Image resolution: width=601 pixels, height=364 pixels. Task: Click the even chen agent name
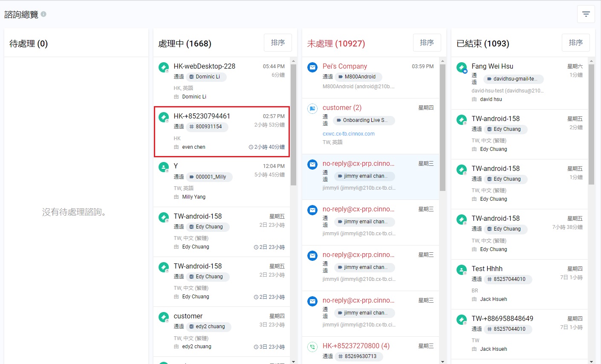click(194, 147)
